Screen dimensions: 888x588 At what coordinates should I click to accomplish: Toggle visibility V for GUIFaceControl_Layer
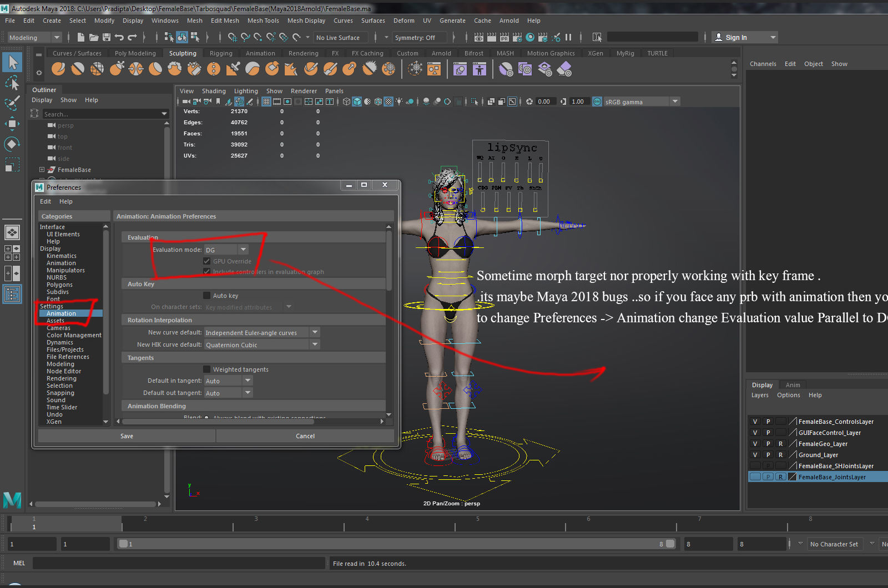755,433
